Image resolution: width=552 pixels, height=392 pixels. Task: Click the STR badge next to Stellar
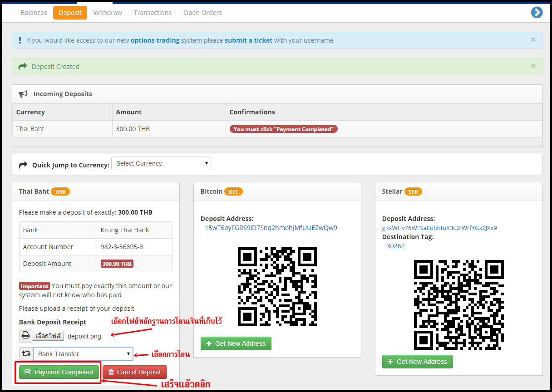413,191
